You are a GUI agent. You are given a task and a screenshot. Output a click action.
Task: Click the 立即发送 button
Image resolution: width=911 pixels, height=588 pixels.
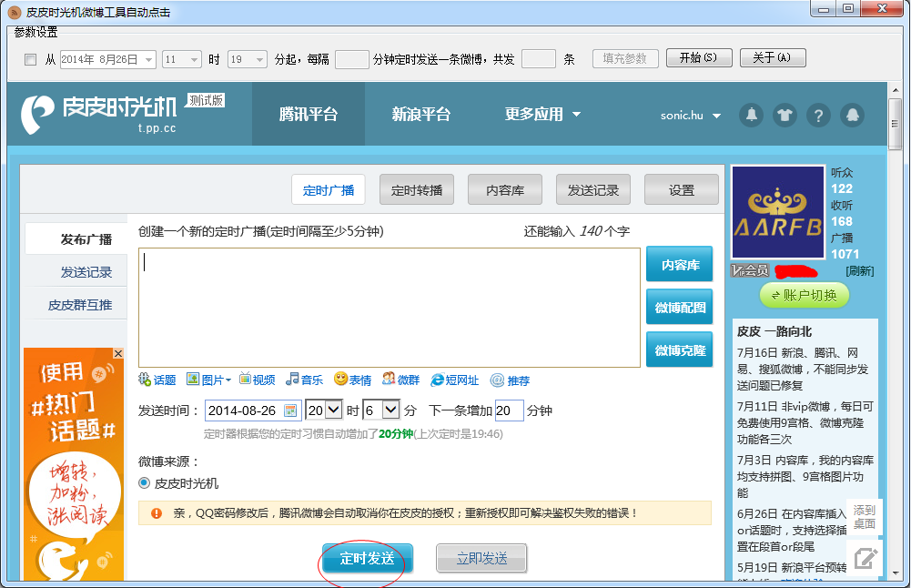pos(481,558)
